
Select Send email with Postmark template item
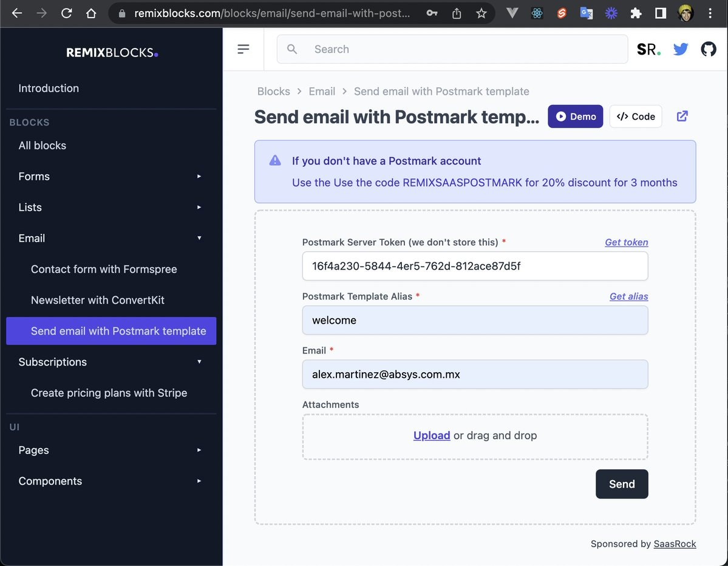[x=111, y=331]
